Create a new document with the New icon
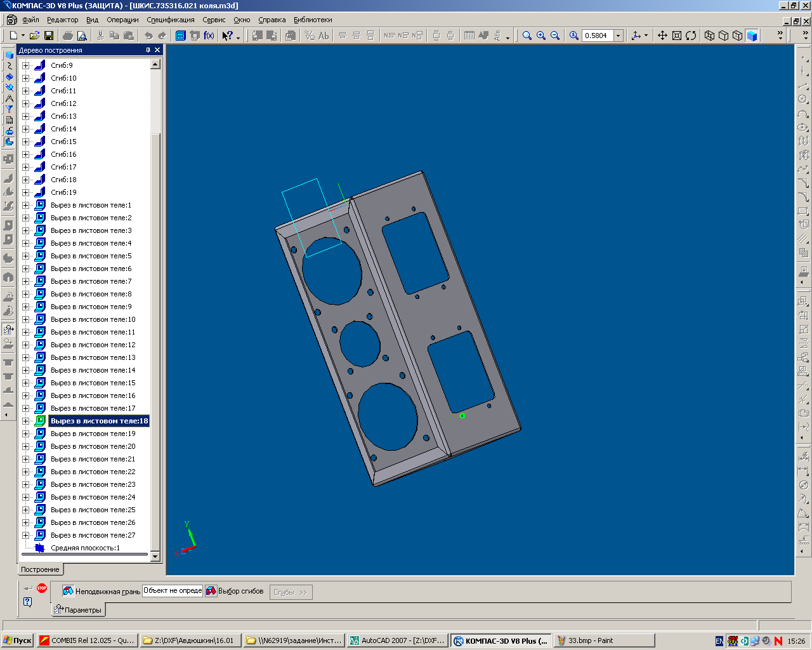Viewport: 812px width, 650px height. pos(13,36)
